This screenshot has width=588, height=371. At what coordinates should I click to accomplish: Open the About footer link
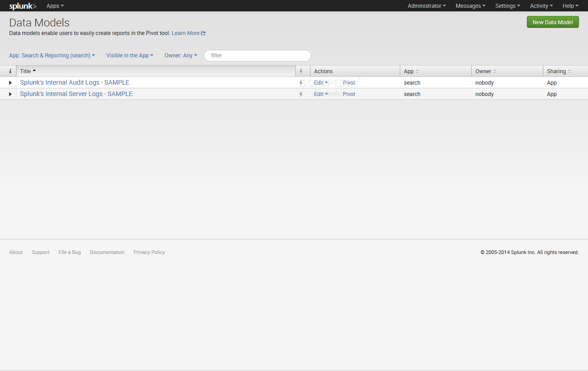15,252
